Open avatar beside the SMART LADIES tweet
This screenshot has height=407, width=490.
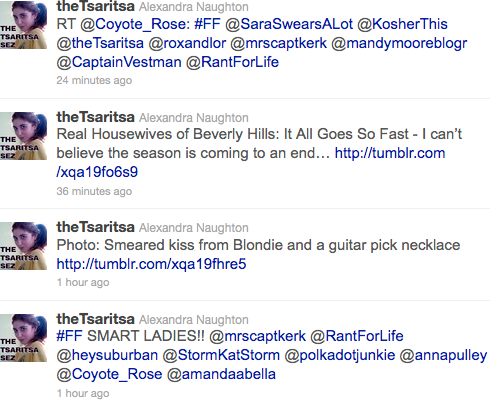click(x=23, y=338)
